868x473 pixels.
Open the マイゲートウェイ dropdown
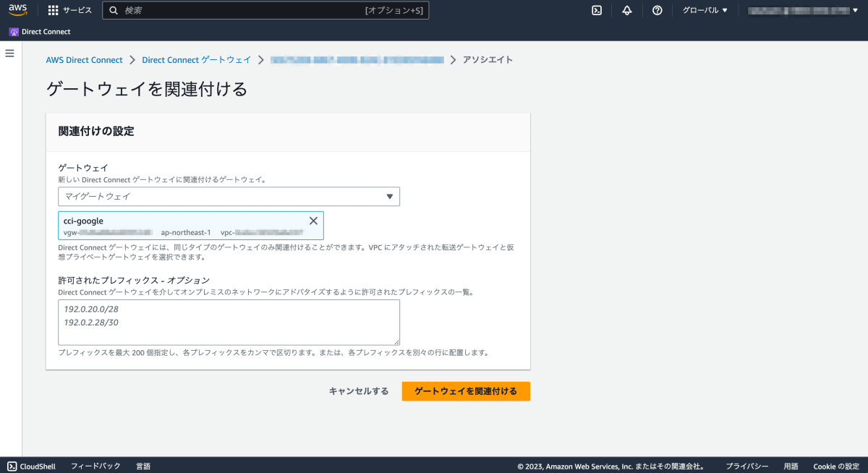click(x=229, y=196)
